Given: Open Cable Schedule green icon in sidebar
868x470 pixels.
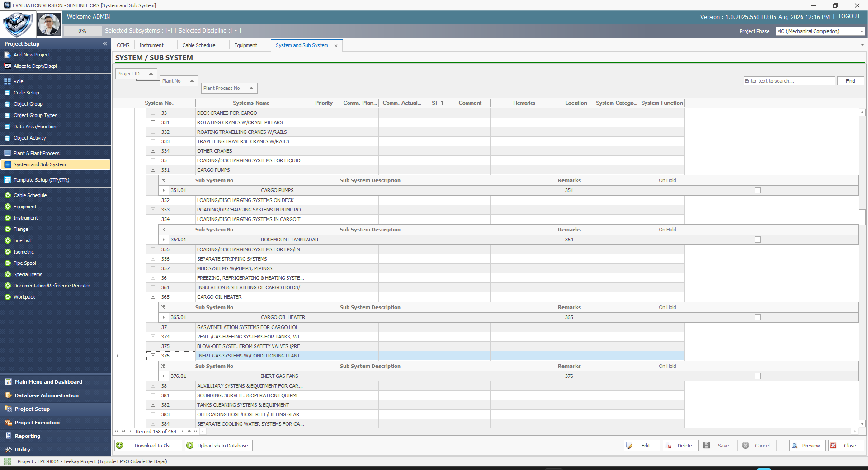Looking at the screenshot, I should pyautogui.click(x=8, y=195).
